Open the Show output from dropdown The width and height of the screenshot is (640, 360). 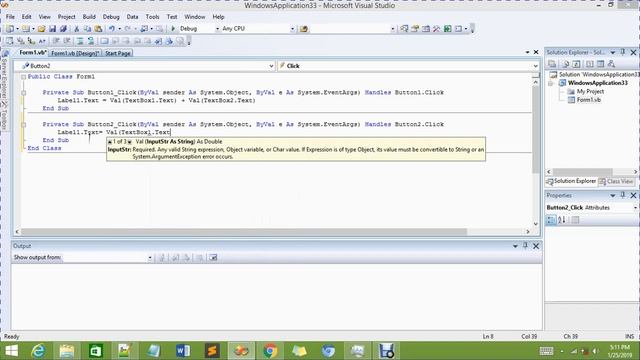pos(150,258)
